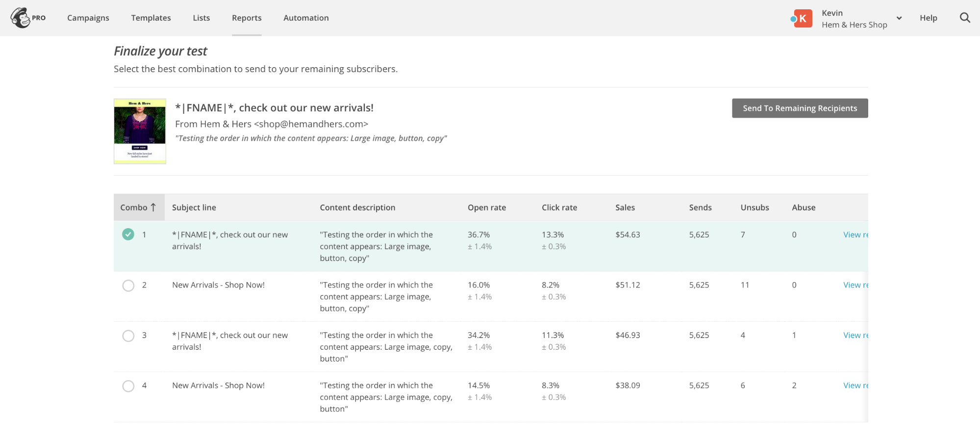980x441 pixels.
Task: Click combo 2 subject New Arrivals - Shop Now!
Action: [218, 285]
